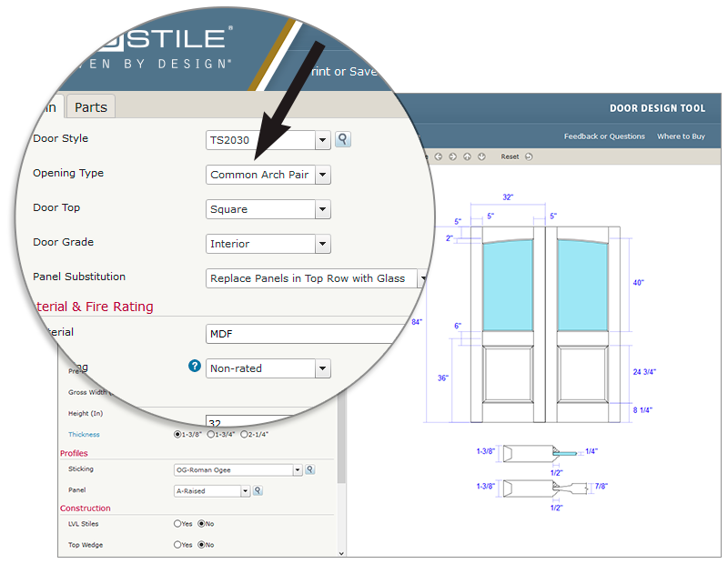Expand the Non-rated fire rating dropdown

pyautogui.click(x=322, y=368)
